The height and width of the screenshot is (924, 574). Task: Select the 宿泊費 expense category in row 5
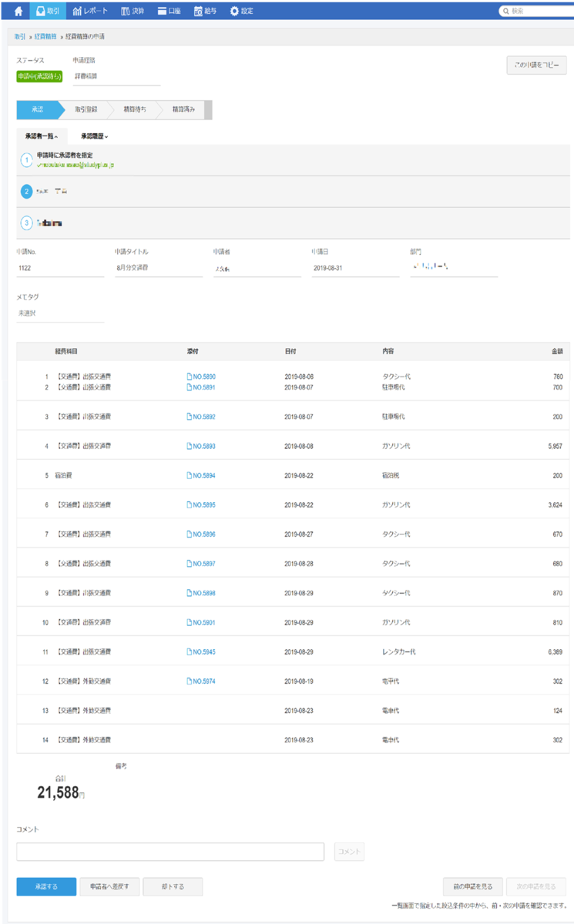coord(64,476)
